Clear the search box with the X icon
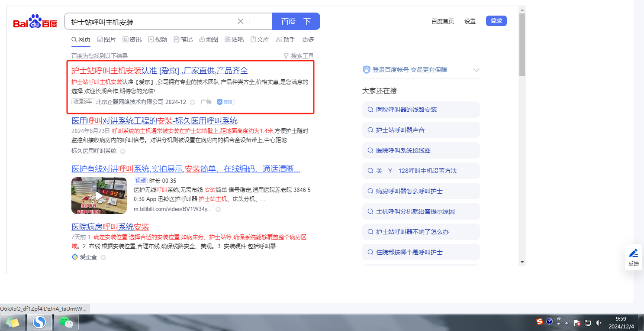 point(241,21)
